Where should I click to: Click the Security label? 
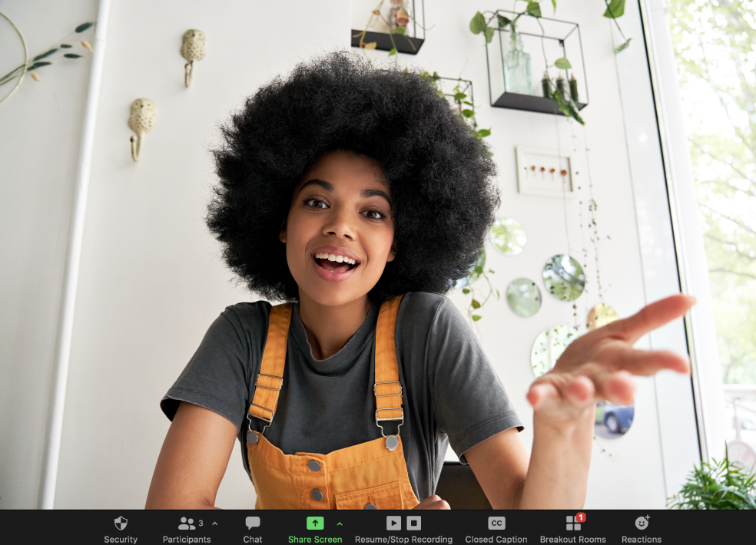point(121,539)
